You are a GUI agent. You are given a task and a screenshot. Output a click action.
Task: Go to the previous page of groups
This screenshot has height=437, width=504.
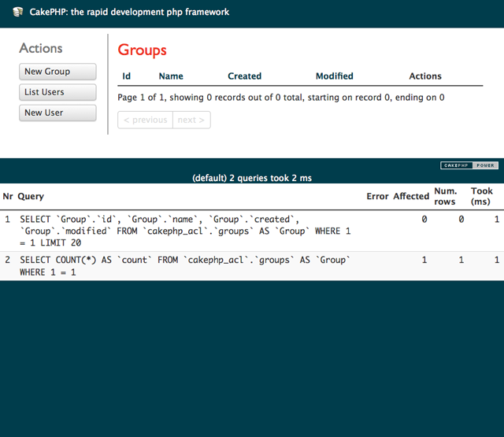click(146, 120)
